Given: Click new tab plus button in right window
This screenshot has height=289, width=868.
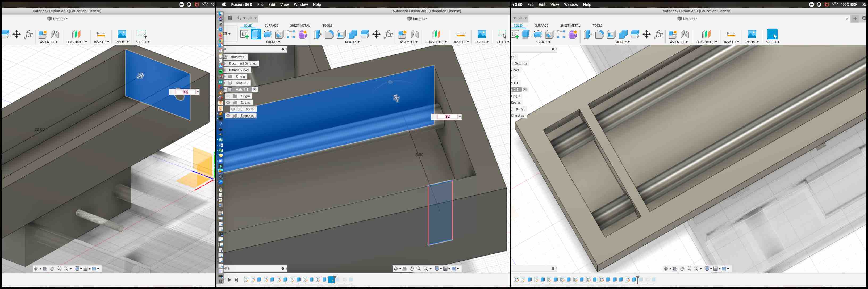Looking at the screenshot, I should click(x=855, y=19).
